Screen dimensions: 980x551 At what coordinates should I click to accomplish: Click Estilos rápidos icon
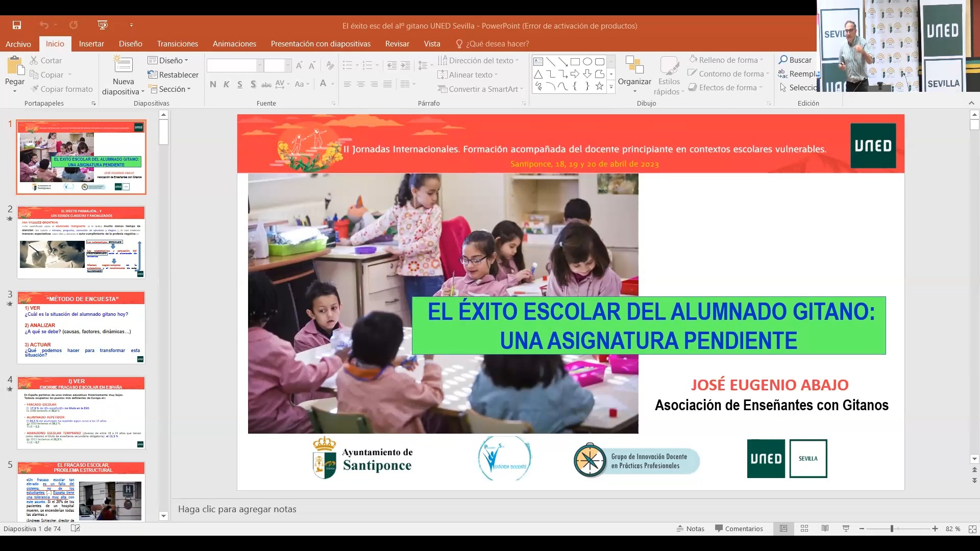[669, 65]
